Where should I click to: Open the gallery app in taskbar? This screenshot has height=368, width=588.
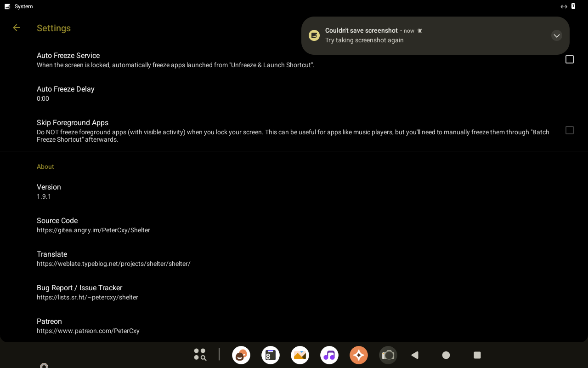[300, 355]
